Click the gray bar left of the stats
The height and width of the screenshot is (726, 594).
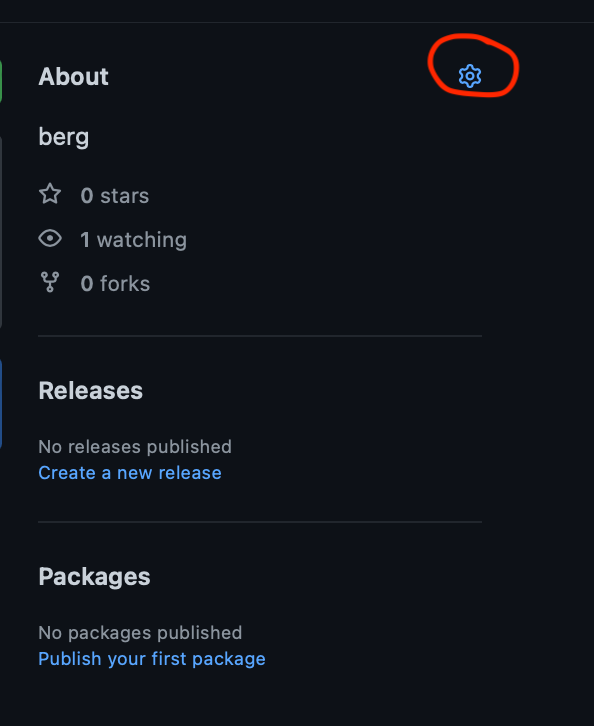[1, 232]
